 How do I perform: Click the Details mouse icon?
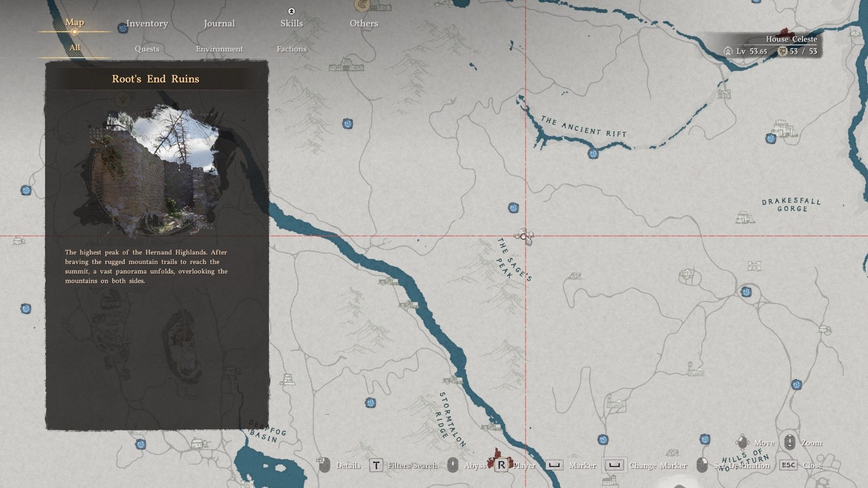pyautogui.click(x=325, y=465)
